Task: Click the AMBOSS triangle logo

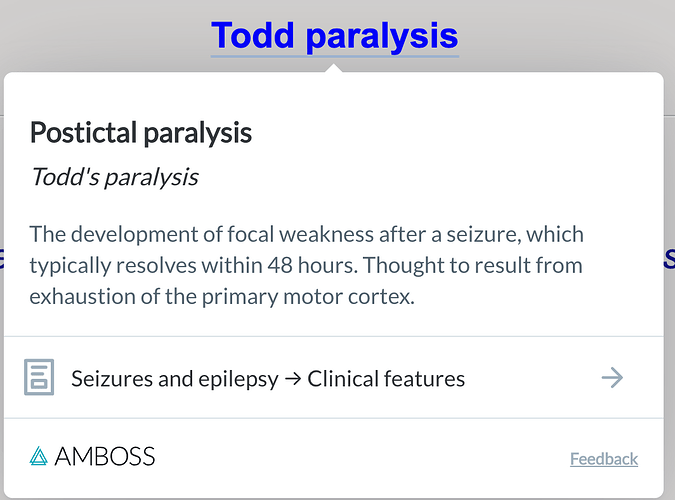Action: coord(38,456)
